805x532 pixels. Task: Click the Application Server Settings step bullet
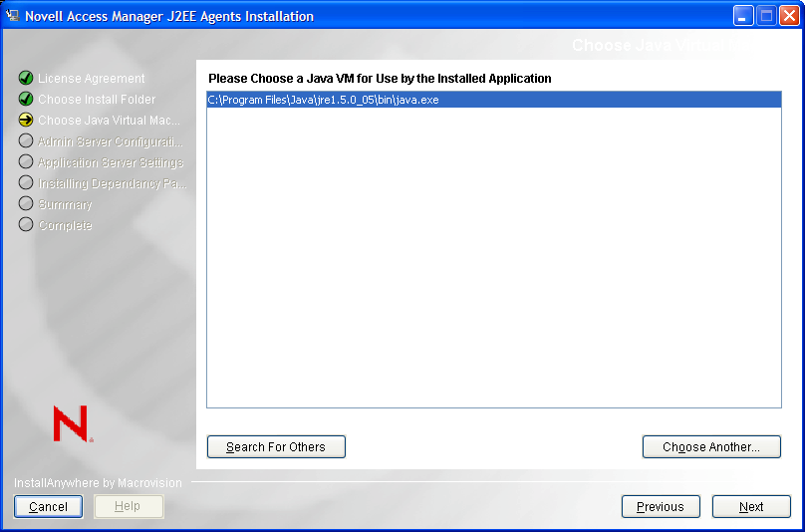[26, 161]
